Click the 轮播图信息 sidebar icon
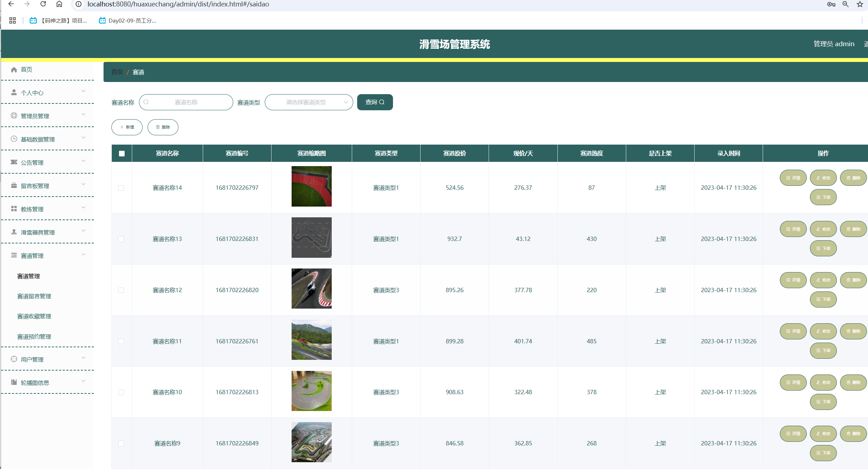 [x=14, y=382]
